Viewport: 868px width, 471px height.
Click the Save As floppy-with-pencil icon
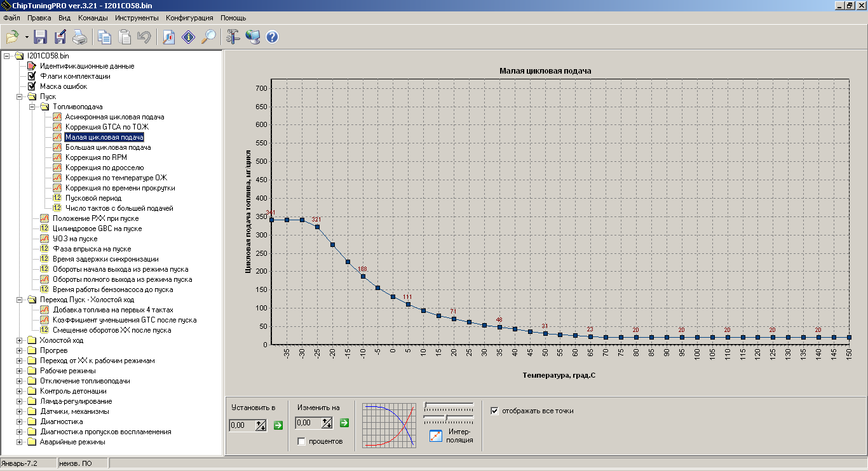click(60, 37)
